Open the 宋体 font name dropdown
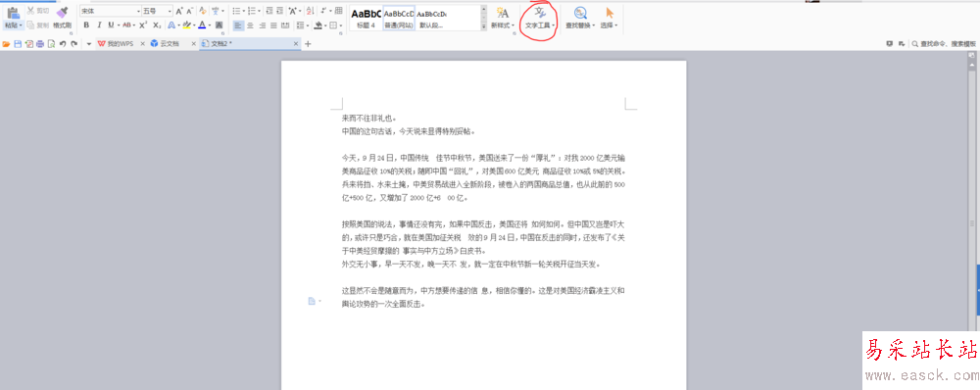Screen dimensions: 980x390 [111, 11]
